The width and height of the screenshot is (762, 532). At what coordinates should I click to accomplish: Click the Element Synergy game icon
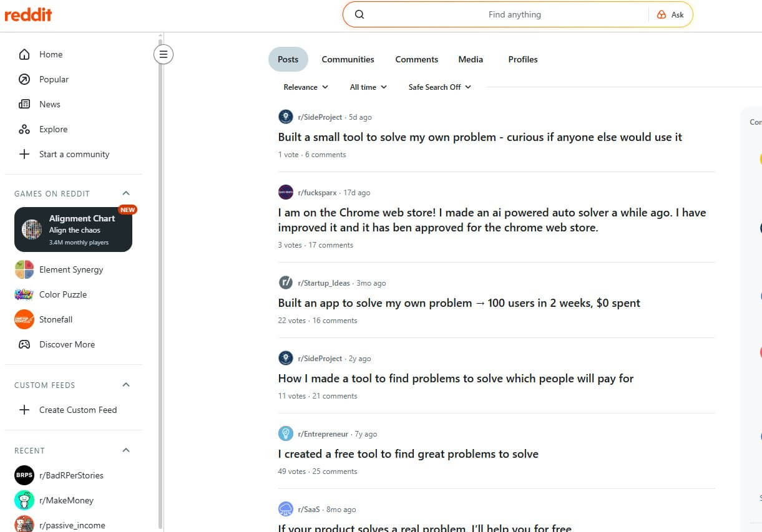click(x=24, y=269)
